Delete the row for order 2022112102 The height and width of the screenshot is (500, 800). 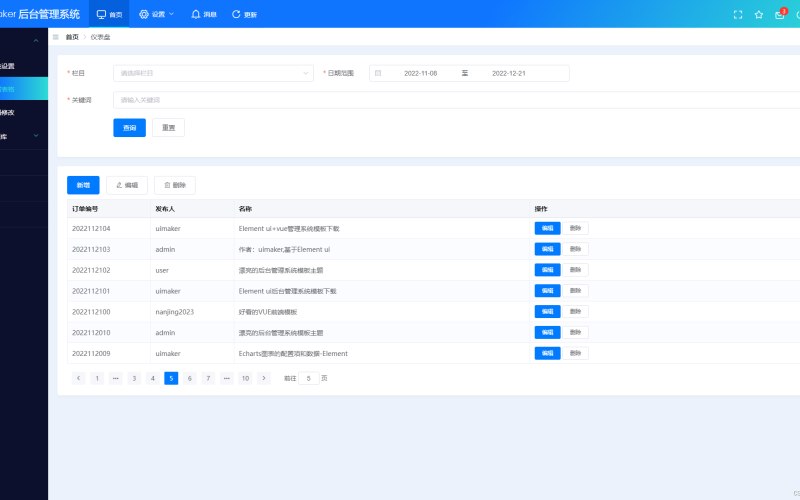click(576, 270)
